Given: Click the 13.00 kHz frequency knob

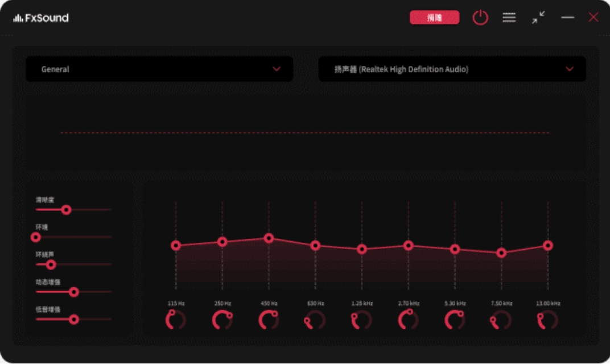Looking at the screenshot, I should (x=547, y=320).
